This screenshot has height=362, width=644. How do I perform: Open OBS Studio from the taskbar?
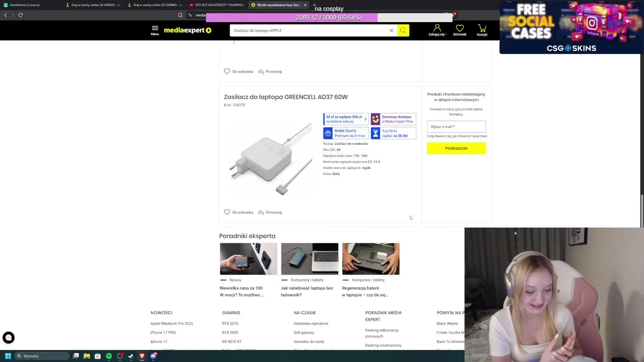tap(120, 356)
